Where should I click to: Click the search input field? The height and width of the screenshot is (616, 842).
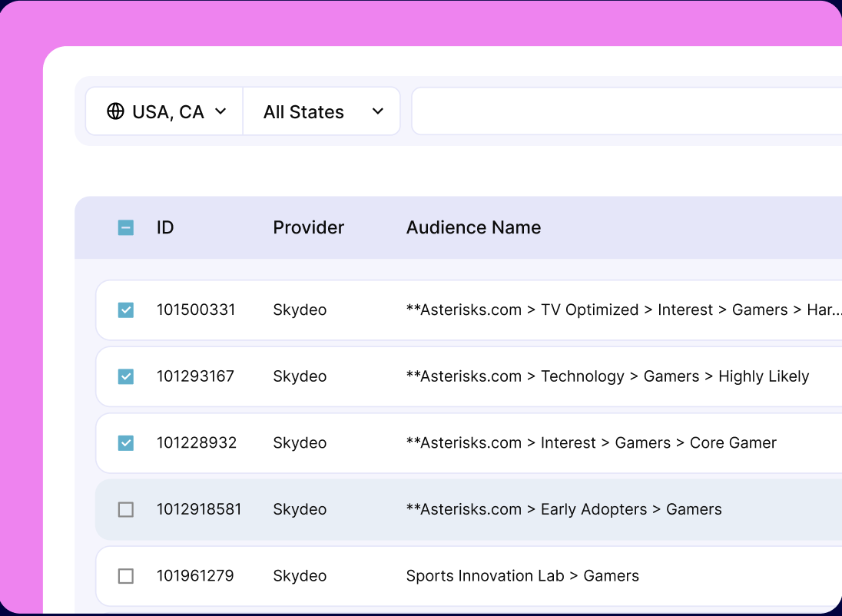(626, 111)
